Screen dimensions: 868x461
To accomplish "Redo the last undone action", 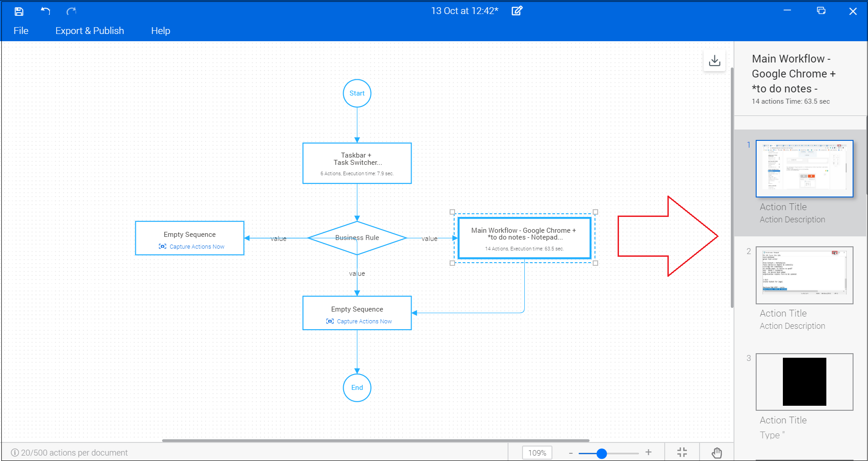I will 71,11.
